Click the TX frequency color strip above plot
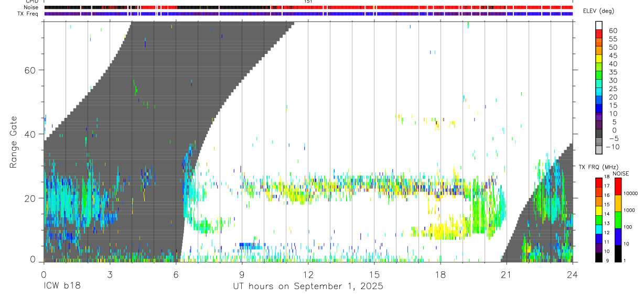Viewport: 644px width, 297px height. click(308, 14)
